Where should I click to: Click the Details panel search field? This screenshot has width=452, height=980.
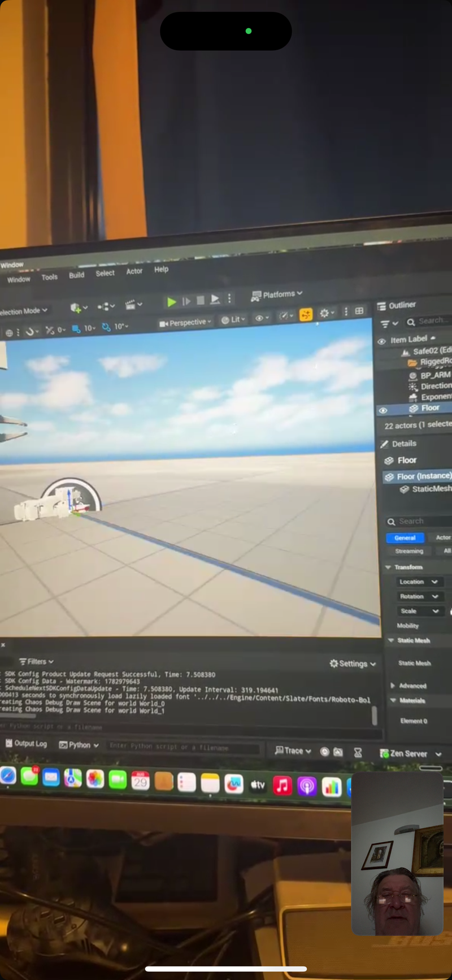[x=419, y=521]
